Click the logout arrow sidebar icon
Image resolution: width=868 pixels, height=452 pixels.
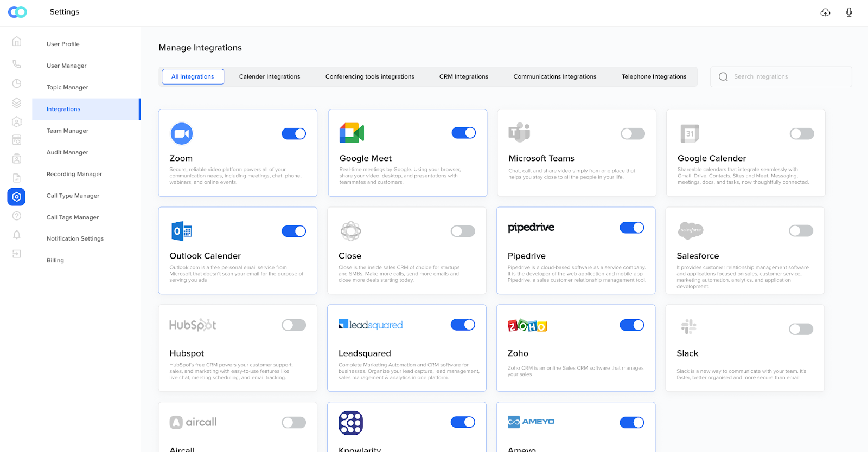pos(17,254)
